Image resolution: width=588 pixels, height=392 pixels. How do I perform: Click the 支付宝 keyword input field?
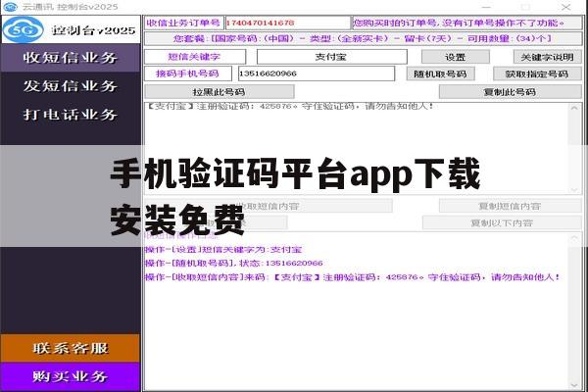332,57
